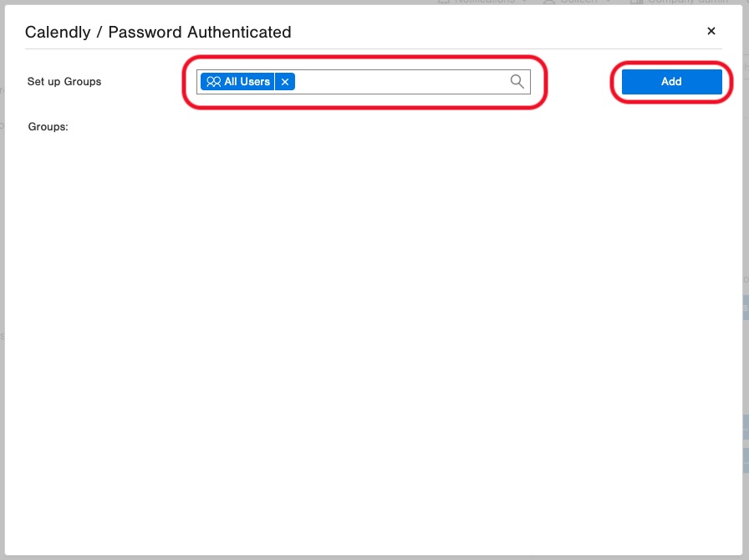Screen dimensions: 749x560
Task: Click the Set up Groups label
Action: click(x=64, y=82)
